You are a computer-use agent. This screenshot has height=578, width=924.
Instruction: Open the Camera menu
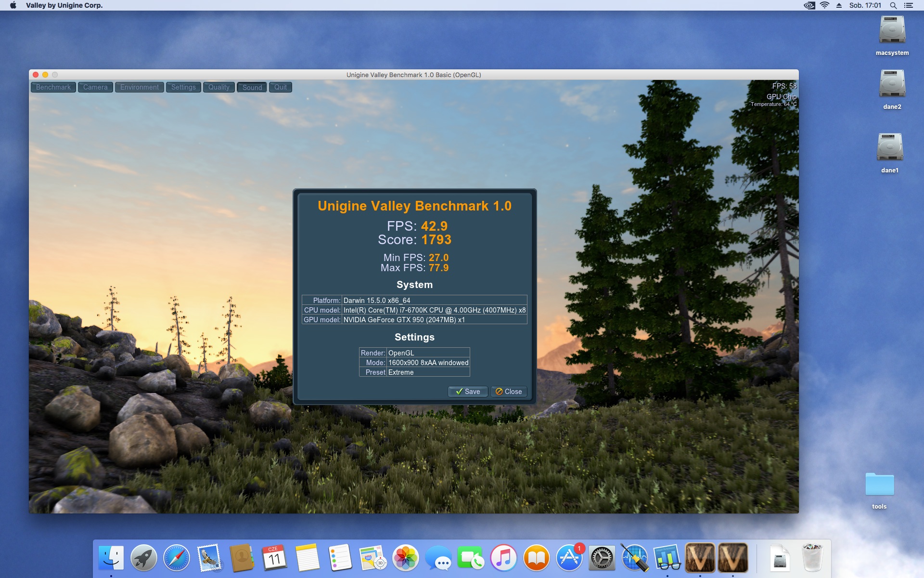(x=95, y=87)
